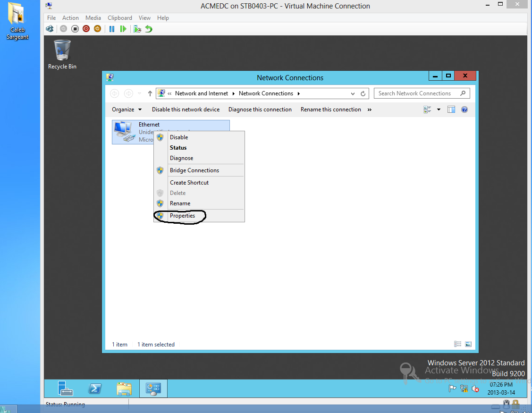Open the File menu of VM Connection
Image resolution: width=532 pixels, height=413 pixels.
tap(51, 17)
